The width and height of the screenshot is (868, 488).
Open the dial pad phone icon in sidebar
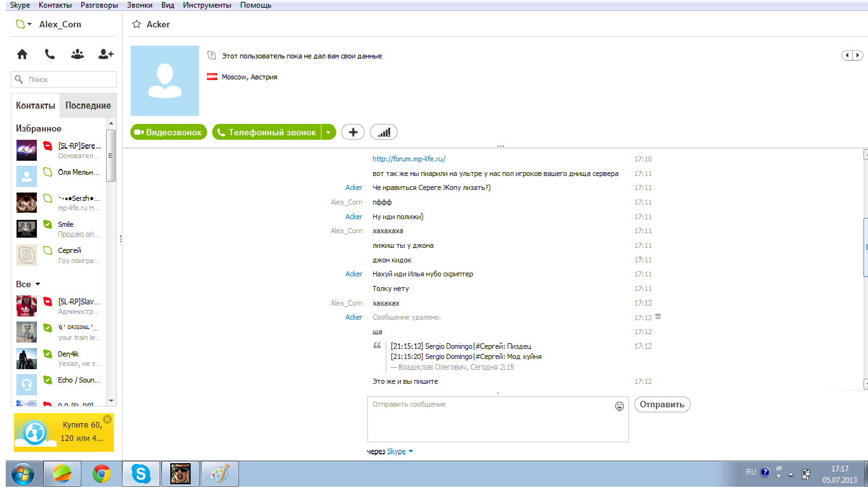(x=50, y=54)
